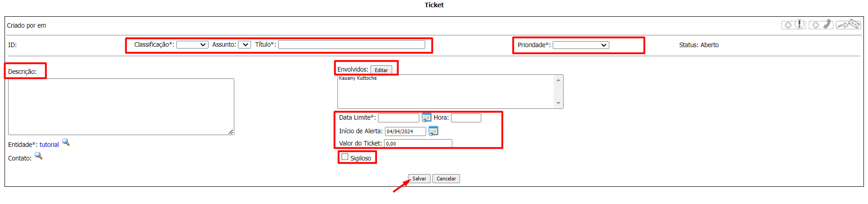Open calendar picker for Início de Alerta
The image size is (868, 204).
[433, 131]
